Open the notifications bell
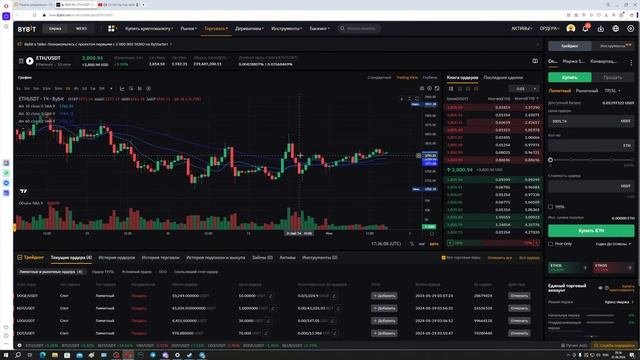The image size is (640, 360). click(x=585, y=29)
